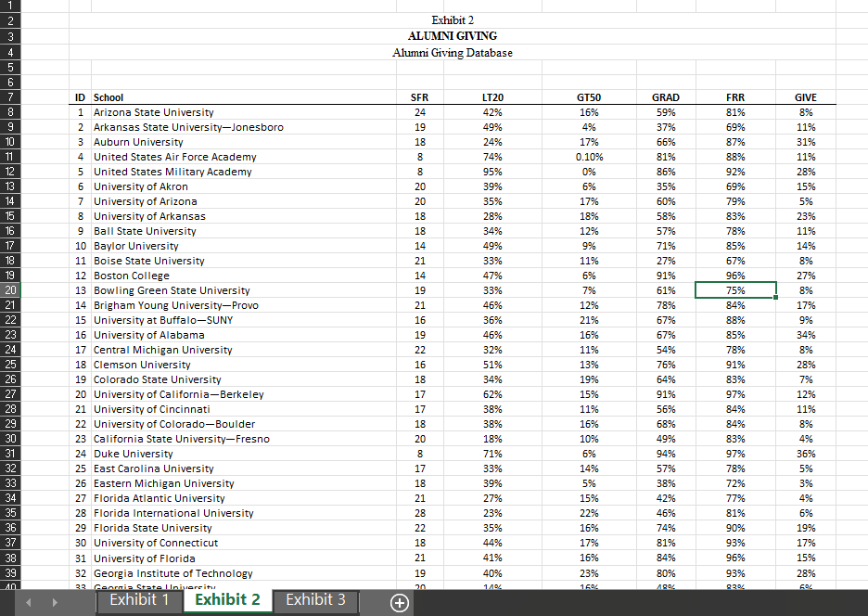Select Arkansas State University—Jonesboro cell

pos(244,127)
